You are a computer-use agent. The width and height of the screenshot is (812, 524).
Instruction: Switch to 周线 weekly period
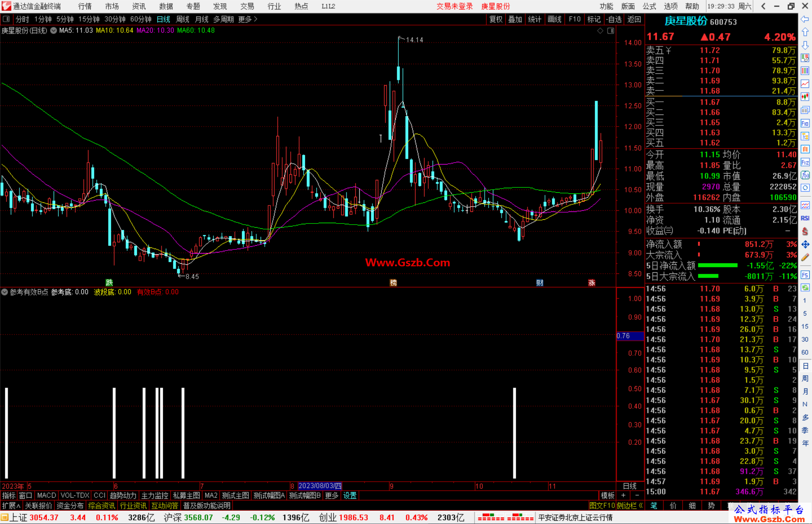[x=183, y=19]
